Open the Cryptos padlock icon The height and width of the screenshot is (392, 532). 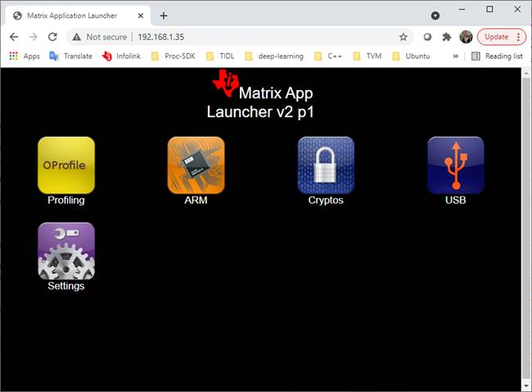tap(326, 164)
